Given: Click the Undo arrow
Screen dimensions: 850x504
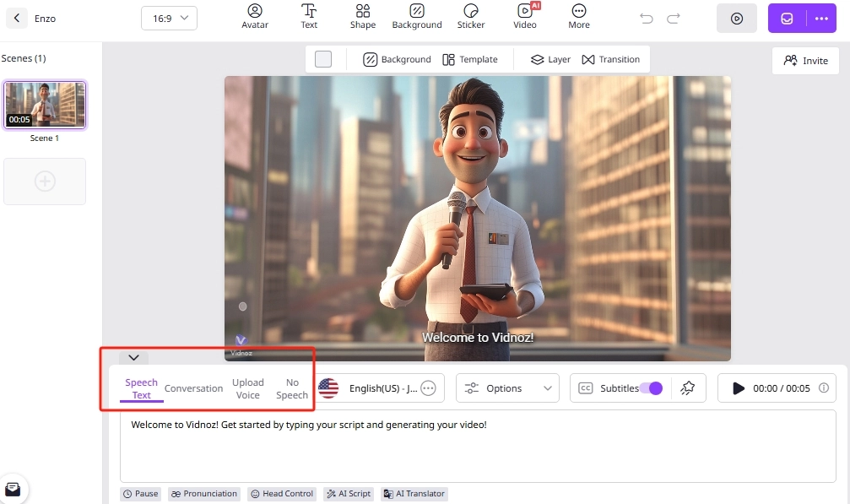Looking at the screenshot, I should click(647, 17).
